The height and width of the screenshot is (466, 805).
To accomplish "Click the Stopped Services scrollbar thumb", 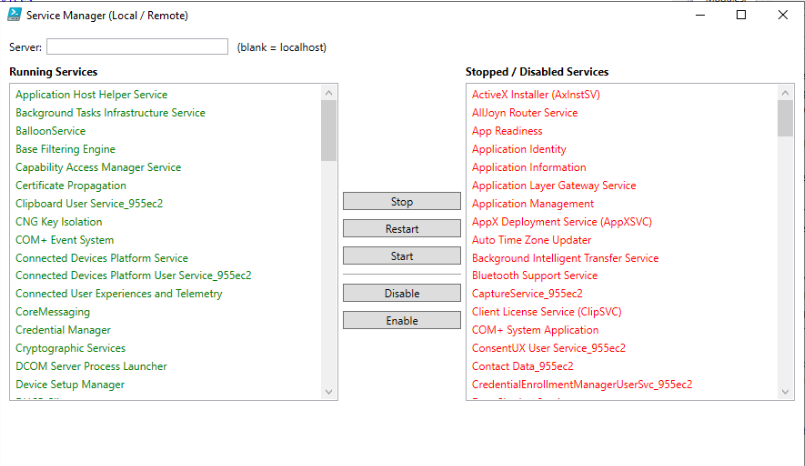I will pyautogui.click(x=785, y=118).
